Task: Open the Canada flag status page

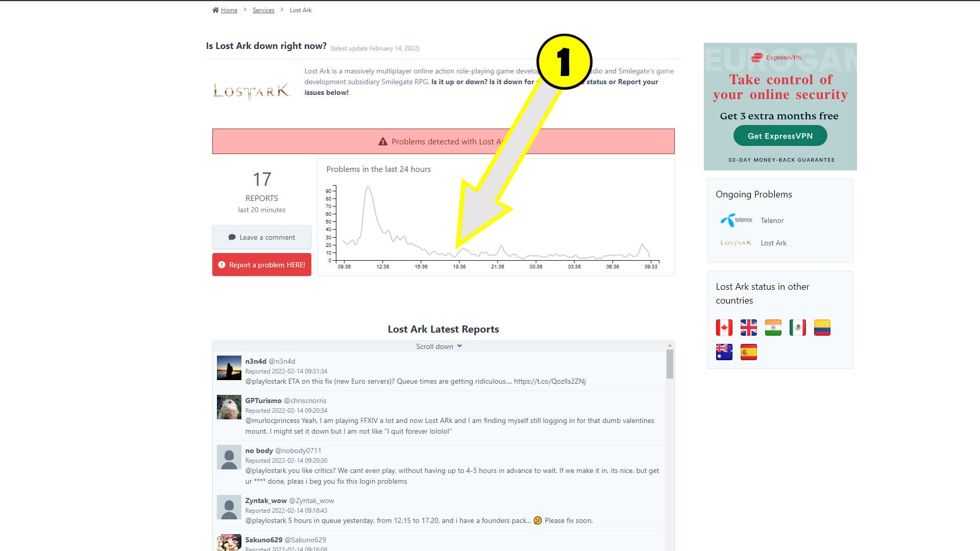Action: tap(724, 328)
